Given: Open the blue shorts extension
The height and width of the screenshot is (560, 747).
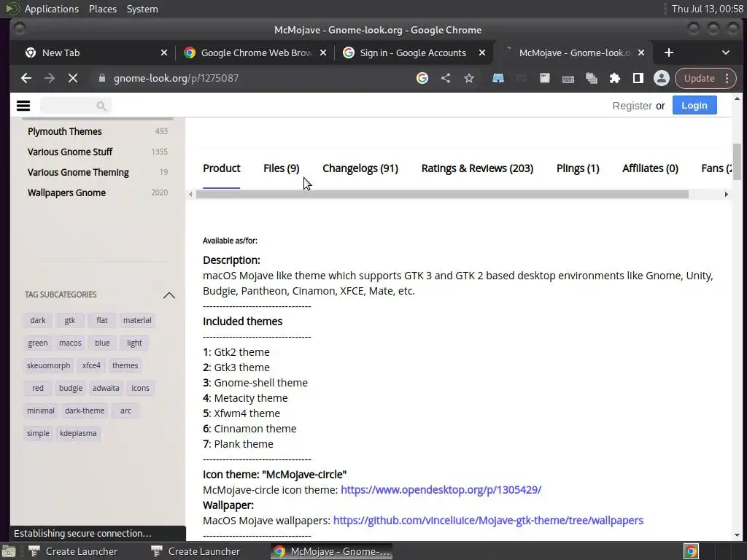Looking at the screenshot, I should (x=498, y=78).
